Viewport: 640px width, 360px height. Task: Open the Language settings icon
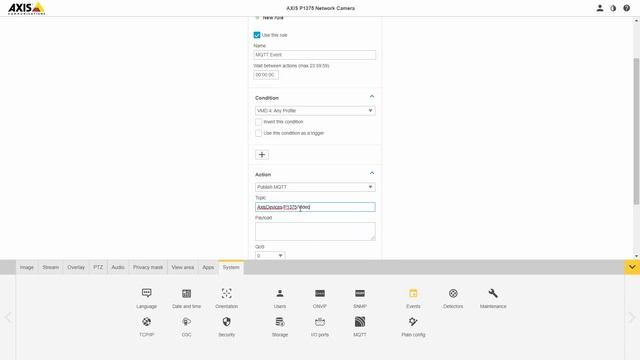pyautogui.click(x=147, y=293)
